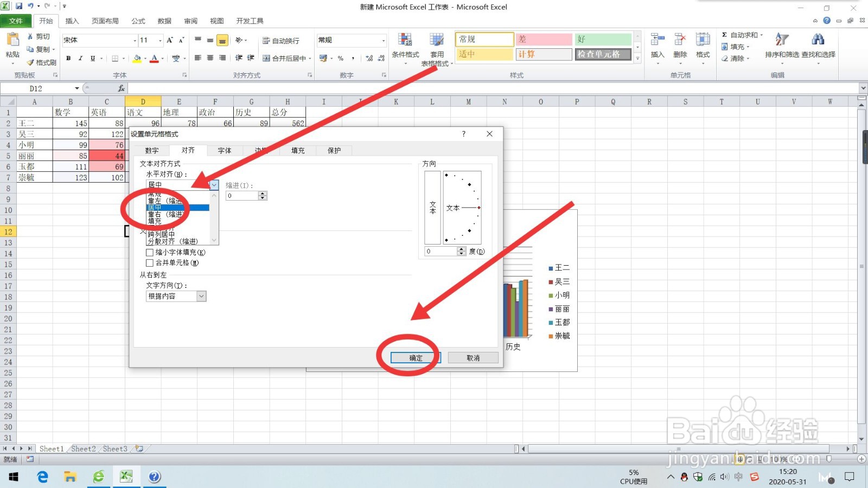Click the increase indent icon
The height and width of the screenshot is (488, 868).
point(251,58)
